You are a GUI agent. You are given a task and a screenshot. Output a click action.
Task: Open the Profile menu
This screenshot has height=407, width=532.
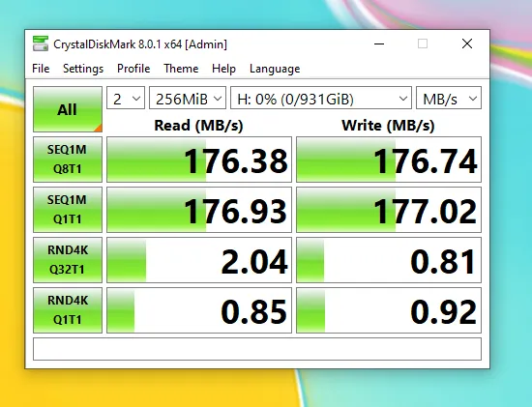[133, 69]
